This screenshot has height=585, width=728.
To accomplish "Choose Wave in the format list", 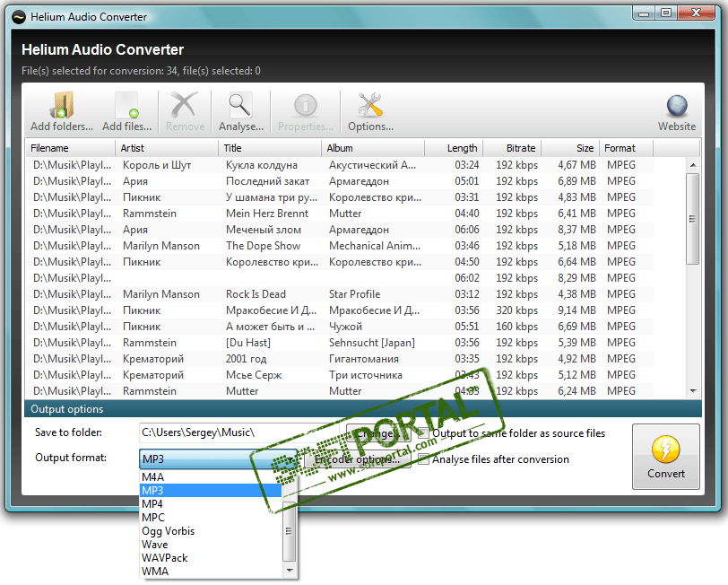I will [211, 545].
